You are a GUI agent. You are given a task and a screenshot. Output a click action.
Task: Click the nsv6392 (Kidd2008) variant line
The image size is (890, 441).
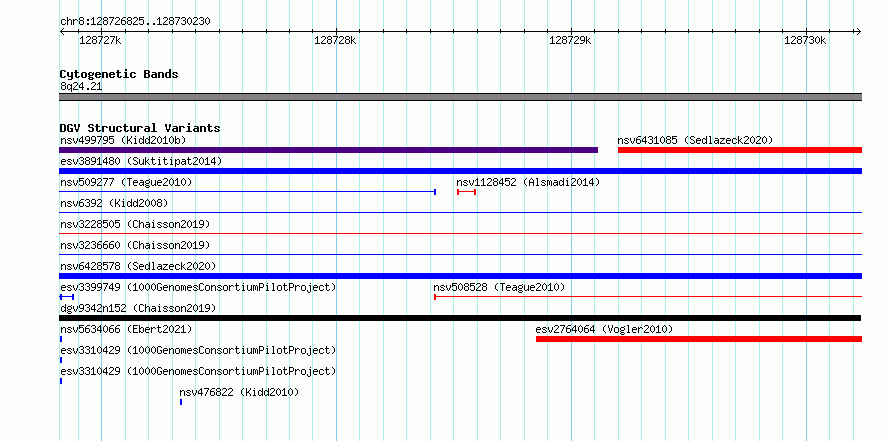tap(460, 213)
